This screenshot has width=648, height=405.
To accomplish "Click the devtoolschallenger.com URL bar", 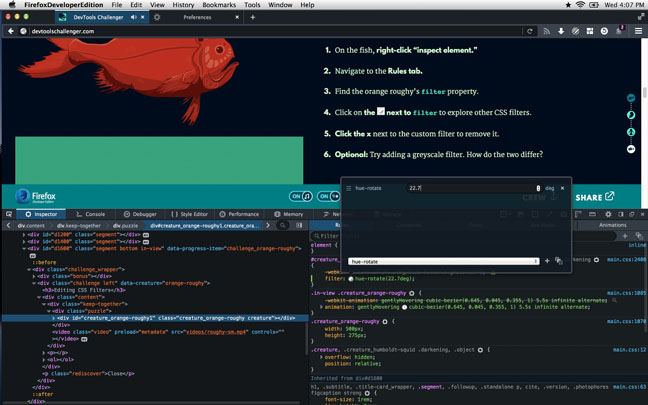I will point(273,31).
